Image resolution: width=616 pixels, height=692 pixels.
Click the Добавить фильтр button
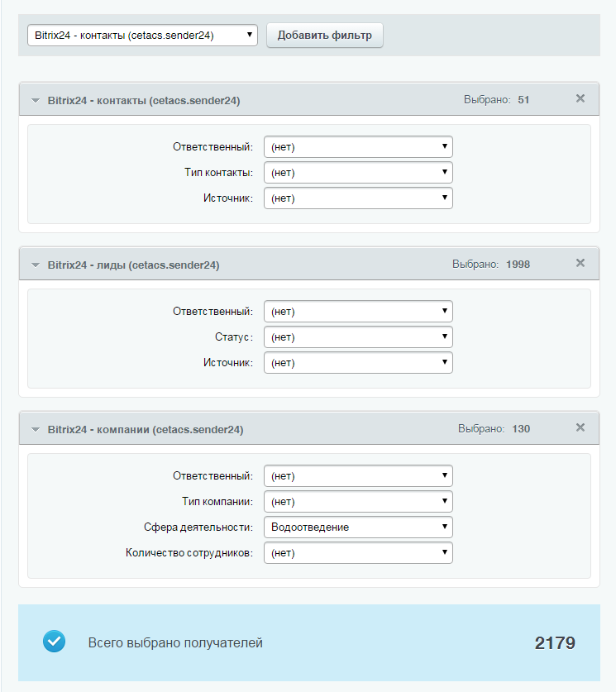[325, 36]
